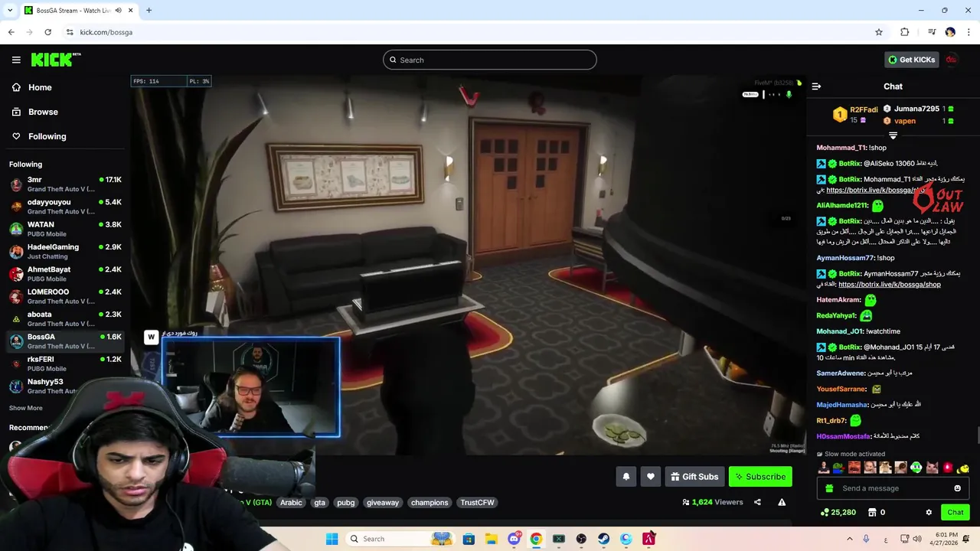
Task: Click the pubg stream tag
Action: (346, 503)
